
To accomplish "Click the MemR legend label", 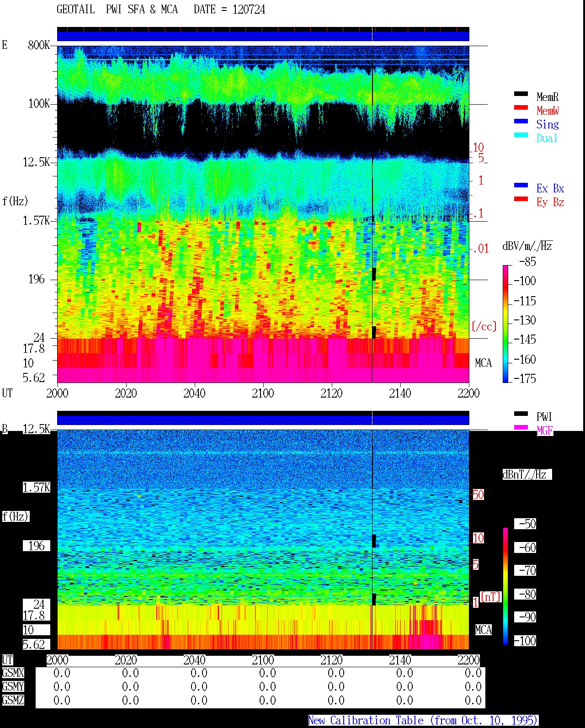I will pos(548,97).
